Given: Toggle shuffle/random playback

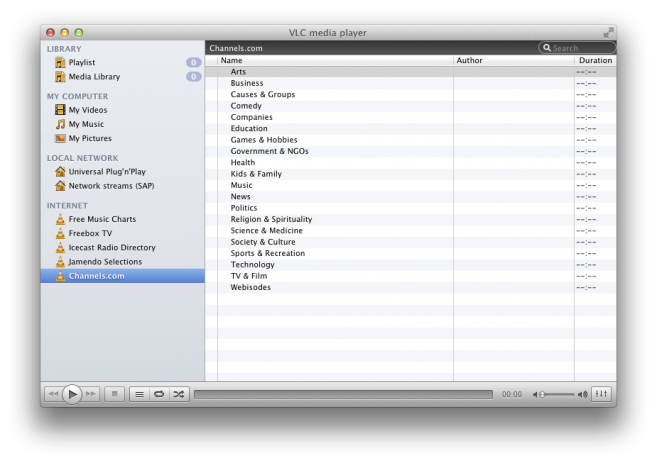Looking at the screenshot, I should (x=179, y=394).
